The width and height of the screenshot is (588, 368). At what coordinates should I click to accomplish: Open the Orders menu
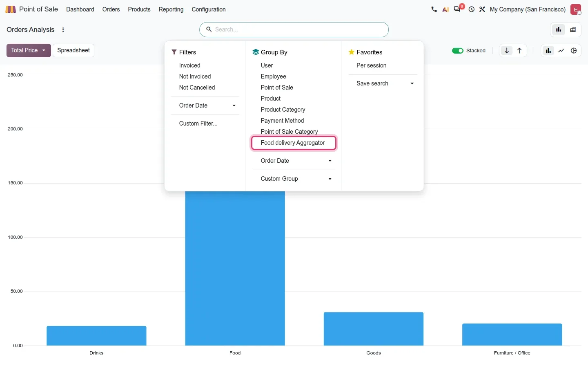click(111, 9)
